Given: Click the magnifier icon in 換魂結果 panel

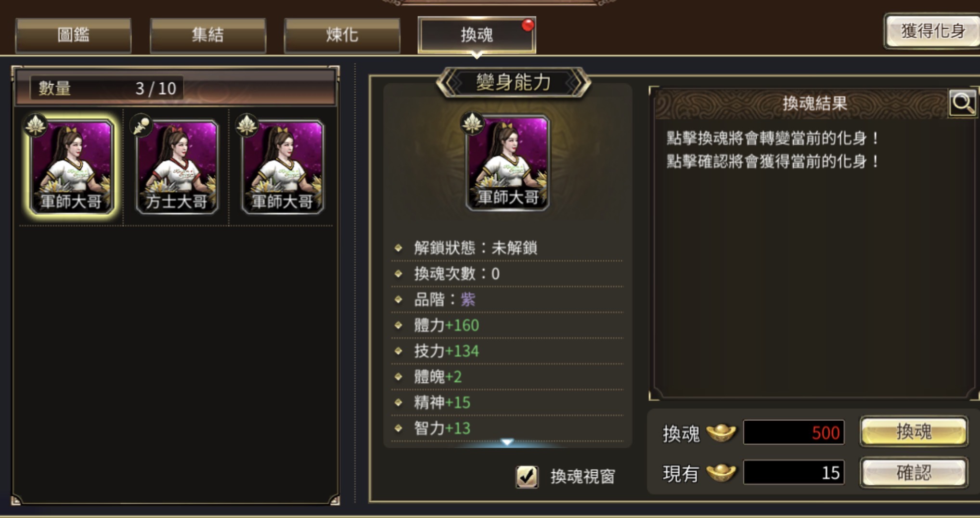Looking at the screenshot, I should [962, 103].
